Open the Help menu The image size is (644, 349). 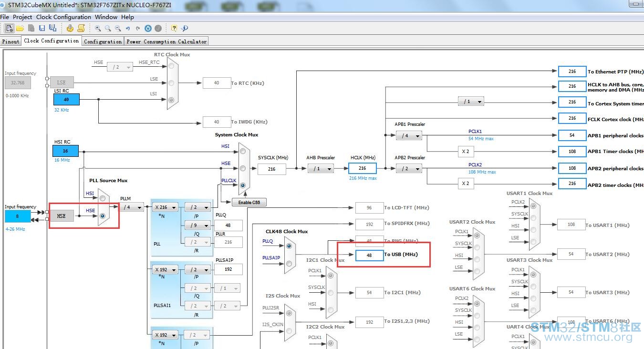coord(127,17)
